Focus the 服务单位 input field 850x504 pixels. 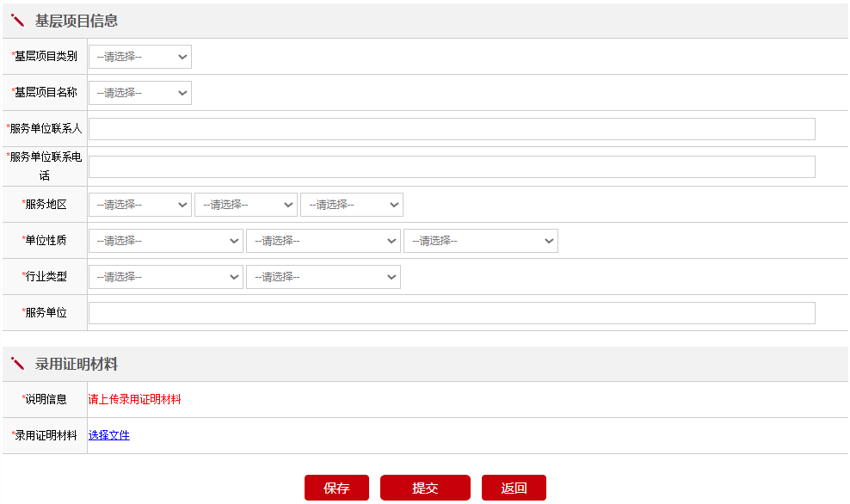pyautogui.click(x=452, y=313)
